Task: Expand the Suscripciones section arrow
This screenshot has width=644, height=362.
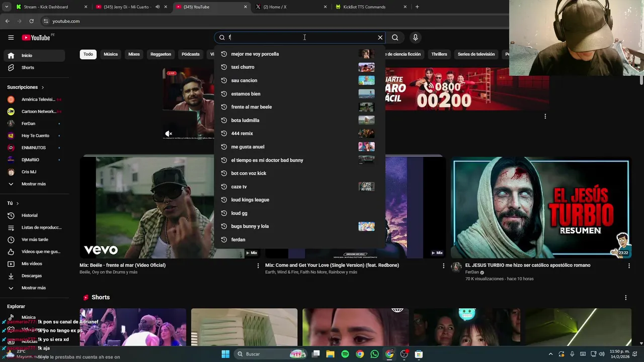Action: [42, 87]
